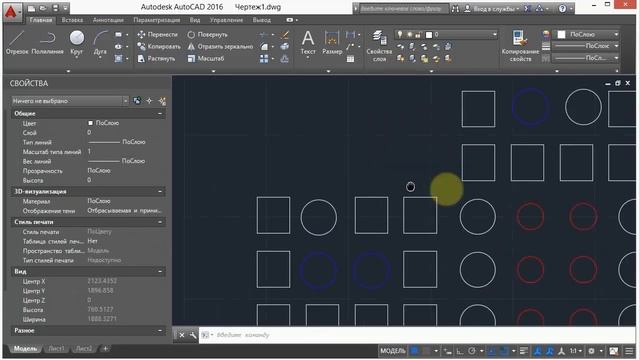Click the keyword search field in title bar
Viewport: 640px width, 360px height.
coord(403,9)
